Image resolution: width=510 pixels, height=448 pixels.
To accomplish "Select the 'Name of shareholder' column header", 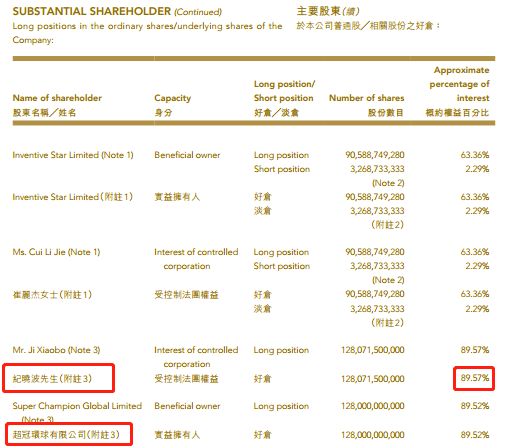I will (x=57, y=98).
